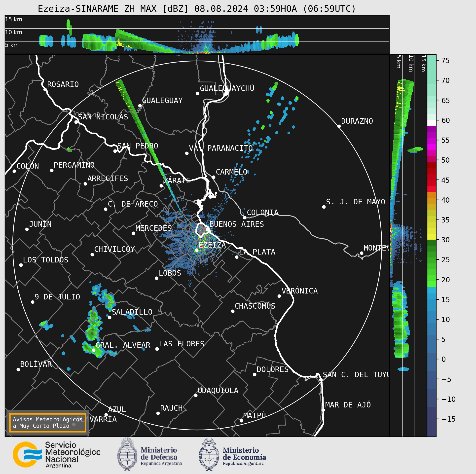The width and height of the screenshot is (476, 474).
Task: Click the Ministerio de Defensa text
Action: click(161, 457)
